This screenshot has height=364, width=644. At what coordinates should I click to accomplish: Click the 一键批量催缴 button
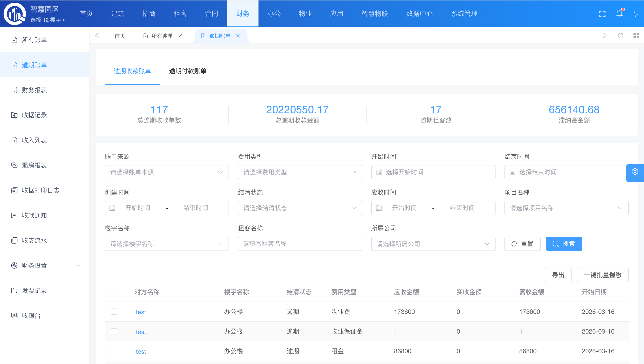click(x=602, y=275)
